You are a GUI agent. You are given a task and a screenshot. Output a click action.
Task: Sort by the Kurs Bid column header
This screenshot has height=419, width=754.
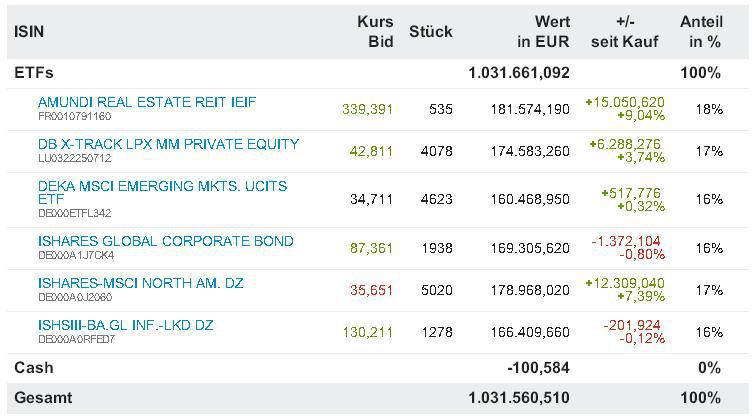375,31
